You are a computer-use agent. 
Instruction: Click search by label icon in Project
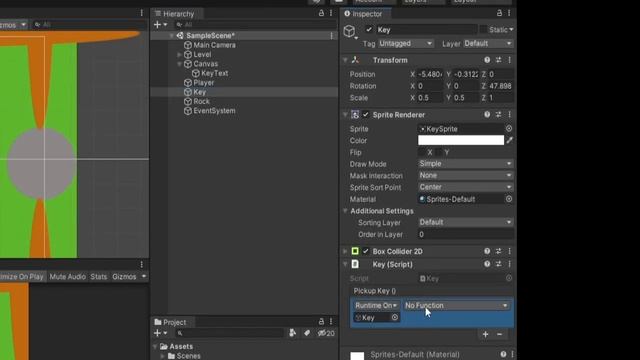pos(307,333)
